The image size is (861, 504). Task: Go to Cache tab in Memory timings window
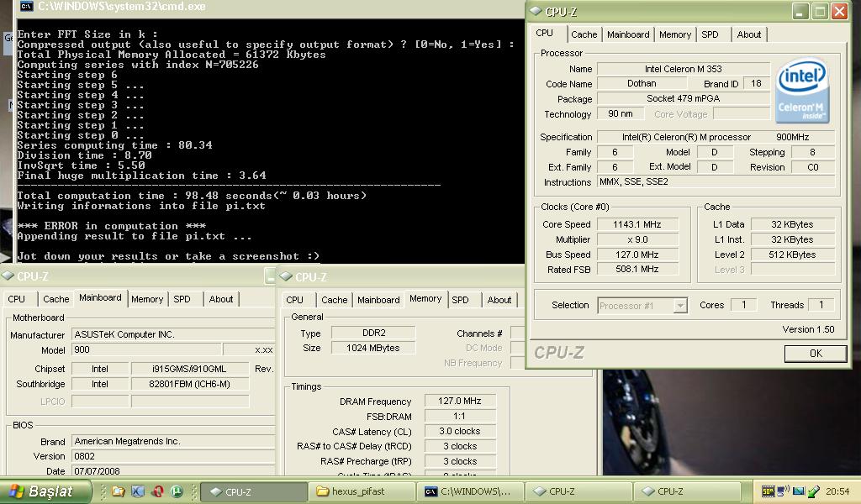[x=335, y=300]
